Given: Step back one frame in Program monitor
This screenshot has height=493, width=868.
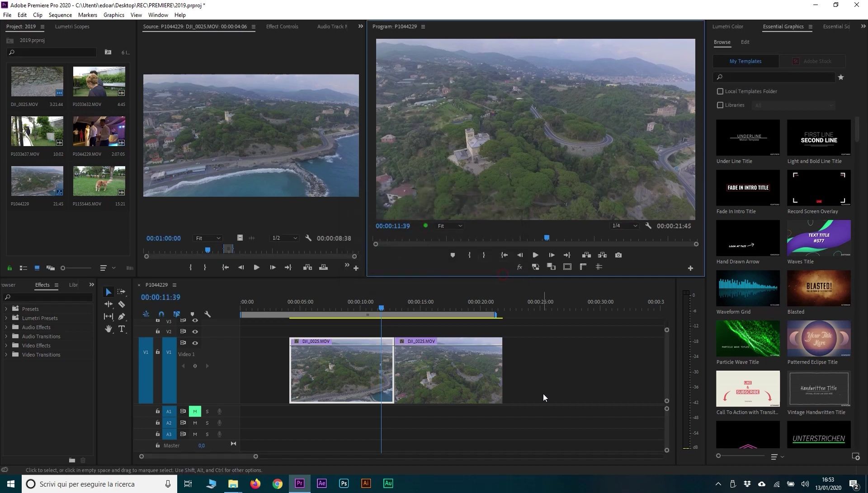Looking at the screenshot, I should pyautogui.click(x=520, y=255).
